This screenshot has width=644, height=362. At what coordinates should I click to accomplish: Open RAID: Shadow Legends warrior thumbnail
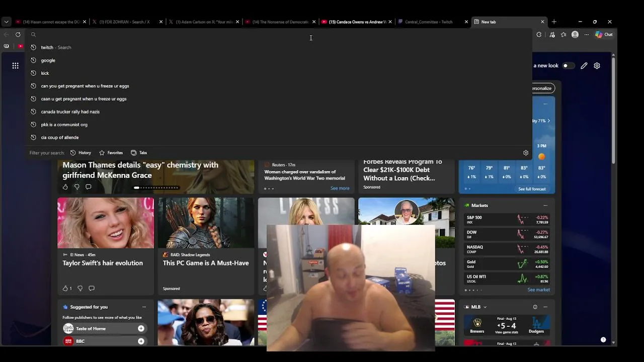coord(206,223)
